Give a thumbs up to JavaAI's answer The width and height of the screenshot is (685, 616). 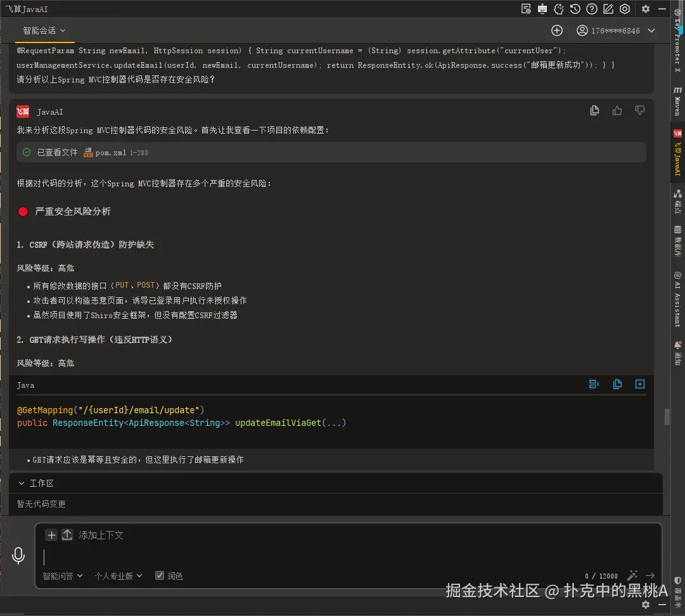coord(617,110)
